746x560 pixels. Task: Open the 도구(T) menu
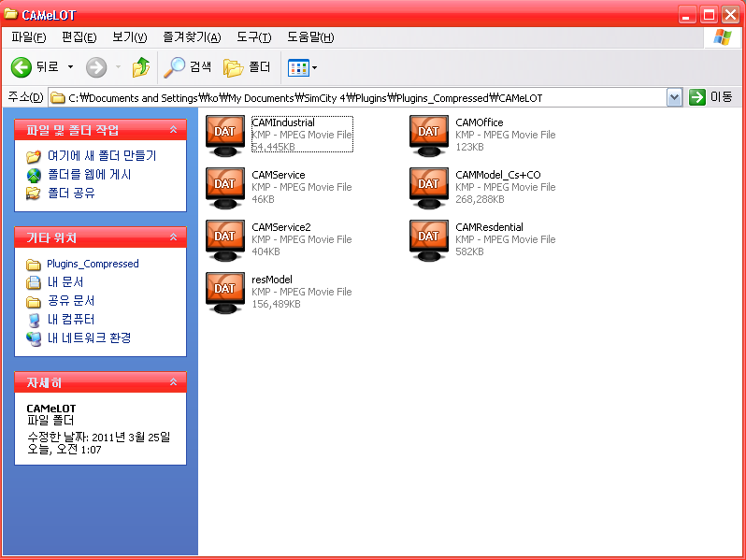coord(254,37)
